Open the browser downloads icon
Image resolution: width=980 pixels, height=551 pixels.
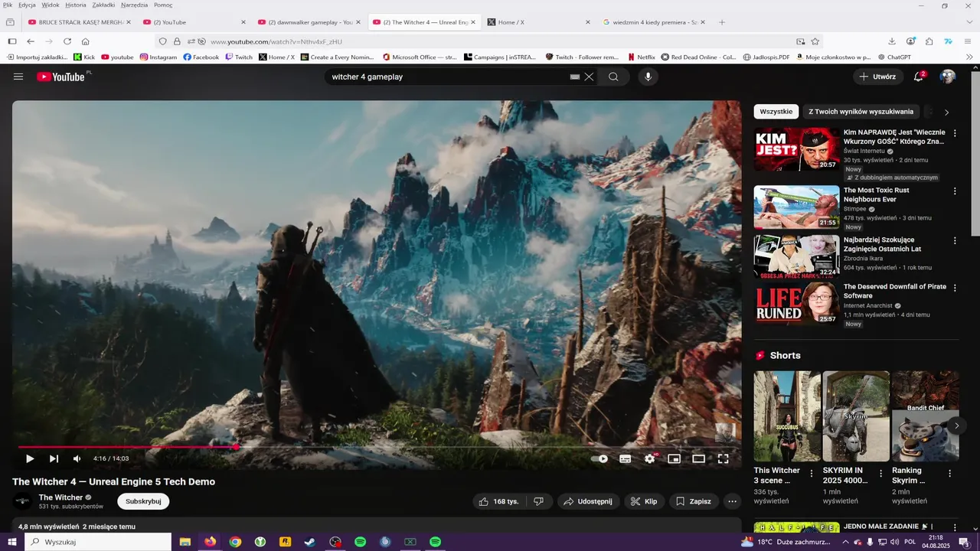click(892, 41)
